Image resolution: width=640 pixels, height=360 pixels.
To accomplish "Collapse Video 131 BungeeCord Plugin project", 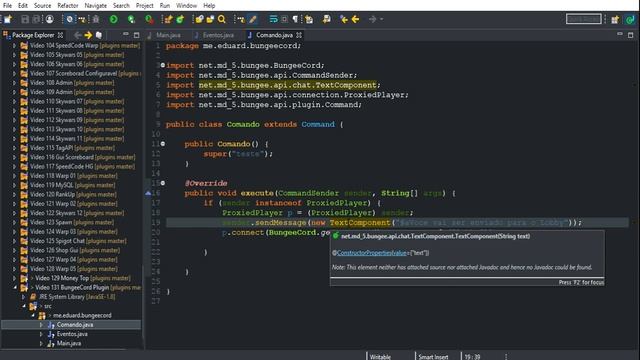I will point(14,287).
